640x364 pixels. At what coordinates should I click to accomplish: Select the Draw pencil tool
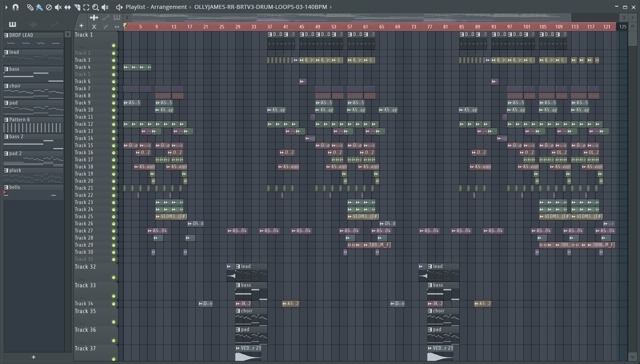[30, 7]
